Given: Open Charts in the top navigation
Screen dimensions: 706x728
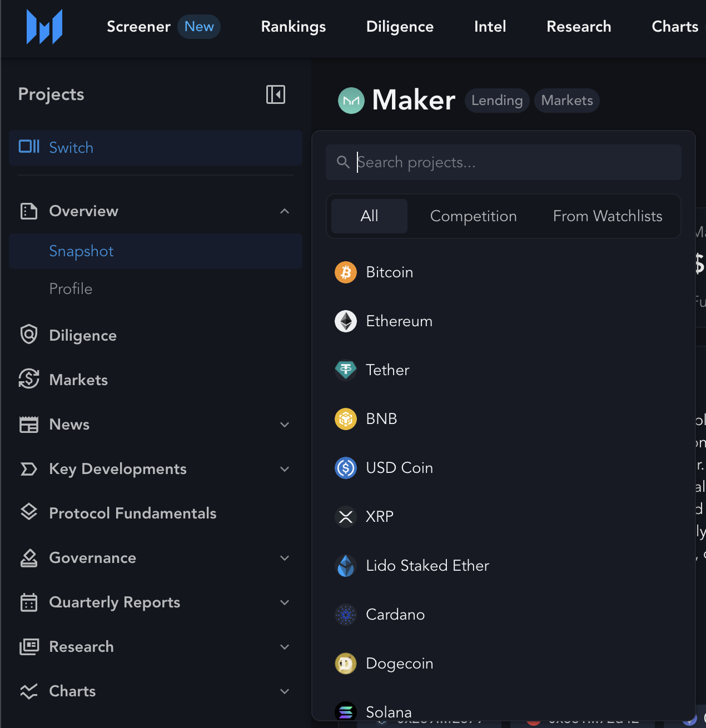Looking at the screenshot, I should click(x=675, y=27).
